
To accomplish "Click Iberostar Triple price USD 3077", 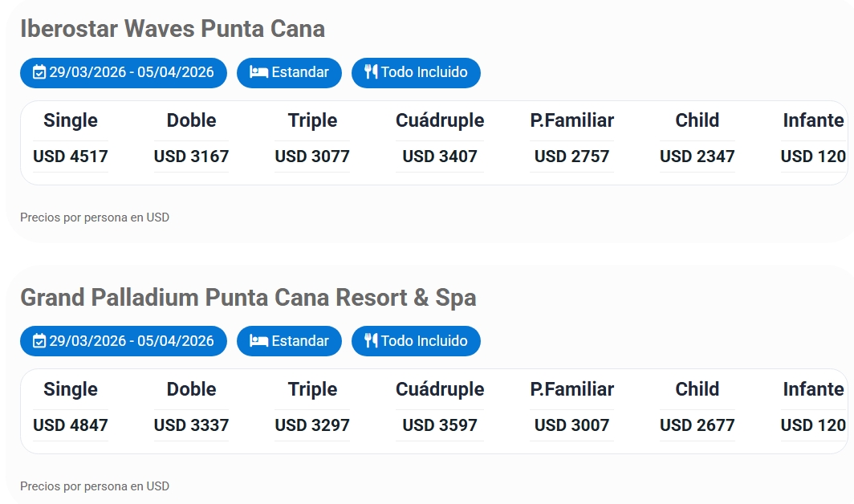I will 312,156.
